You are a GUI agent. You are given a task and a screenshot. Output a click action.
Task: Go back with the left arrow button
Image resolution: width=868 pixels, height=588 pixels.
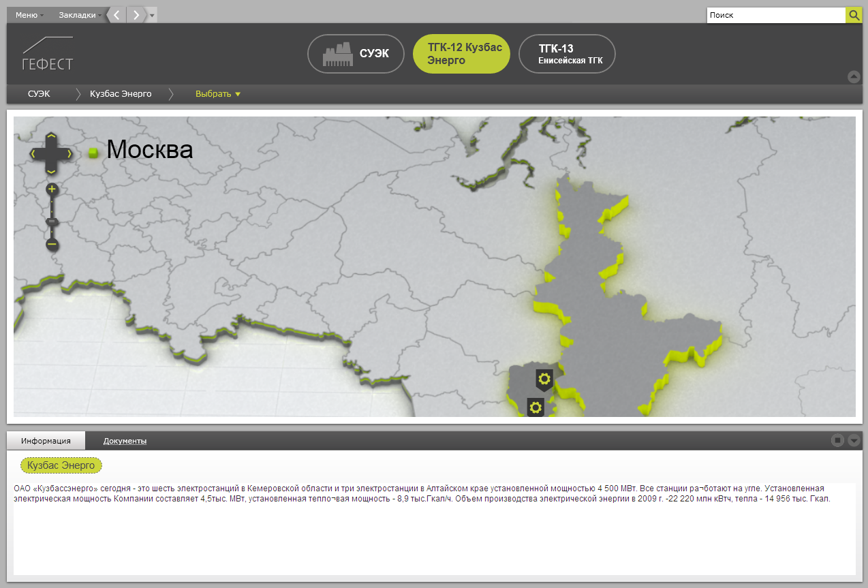(x=117, y=15)
